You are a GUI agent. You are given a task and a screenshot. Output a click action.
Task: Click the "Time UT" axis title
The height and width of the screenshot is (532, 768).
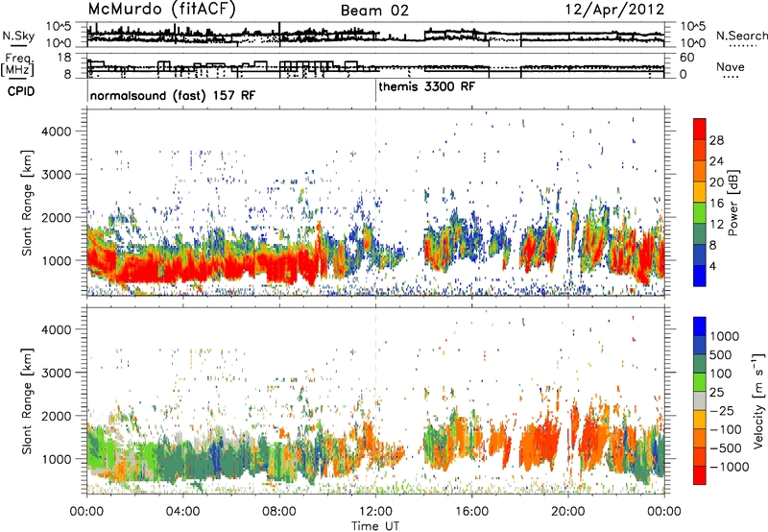click(x=375, y=525)
